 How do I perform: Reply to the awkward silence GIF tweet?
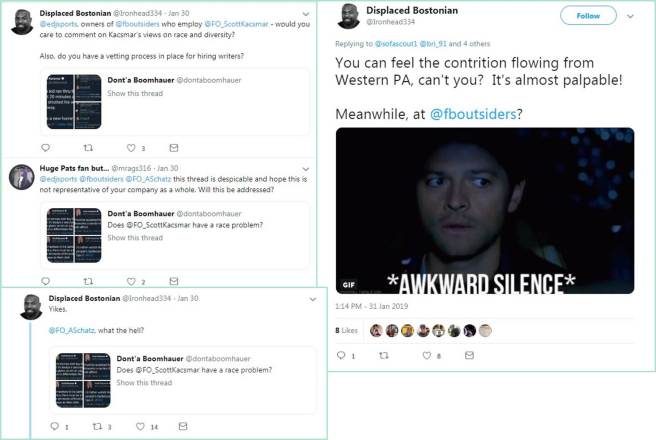pos(341,355)
